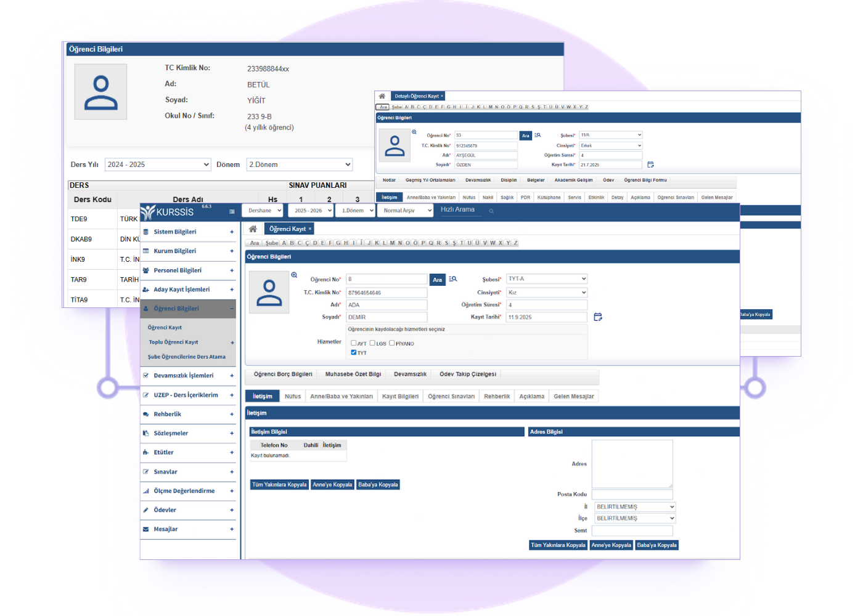
Task: Open calendar picker next to Kayıt Tarihi 11.9.2025
Action: (597, 317)
